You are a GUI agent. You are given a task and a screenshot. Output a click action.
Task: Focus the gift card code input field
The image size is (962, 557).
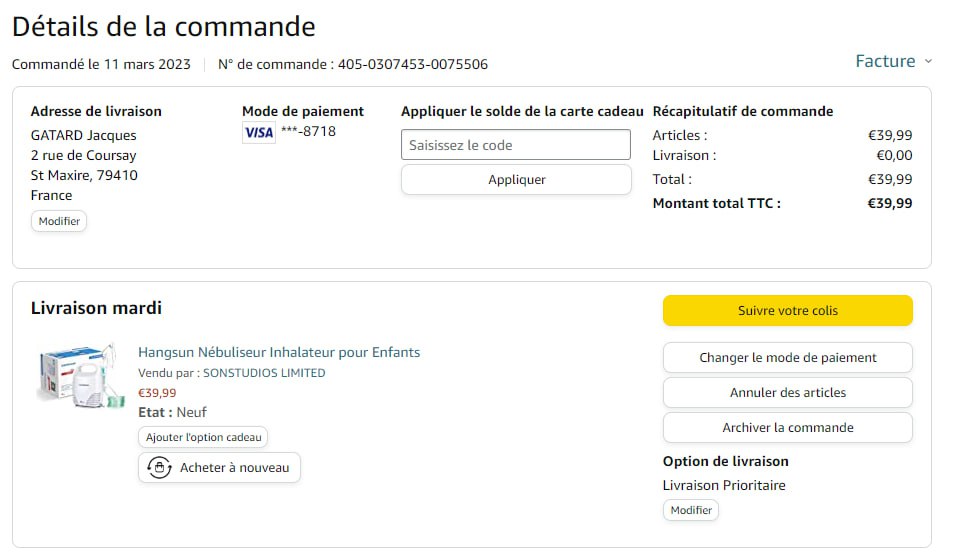click(x=516, y=145)
